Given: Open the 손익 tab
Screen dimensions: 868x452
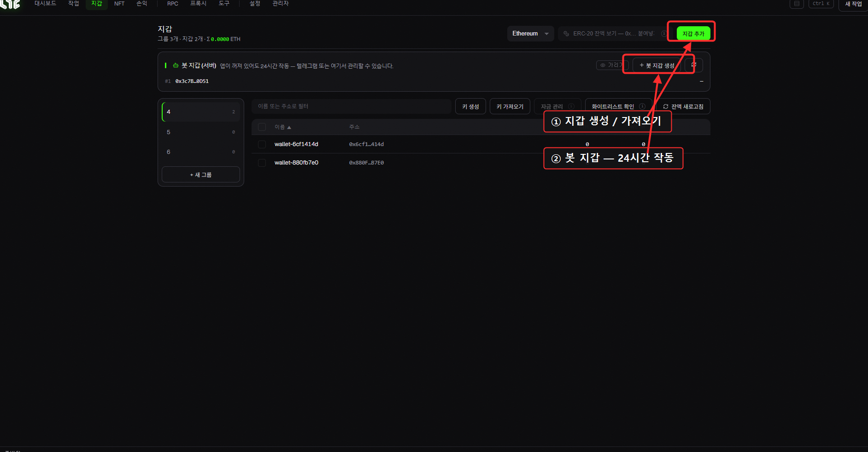Looking at the screenshot, I should [142, 4].
